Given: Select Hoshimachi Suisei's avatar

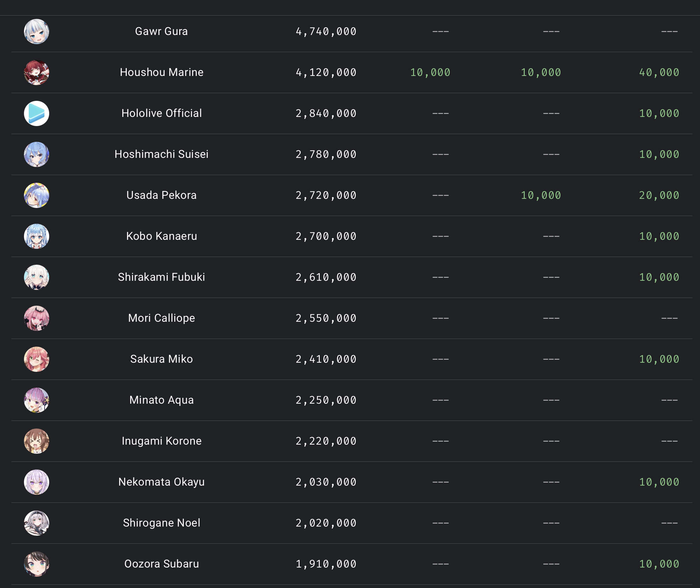Looking at the screenshot, I should (37, 154).
